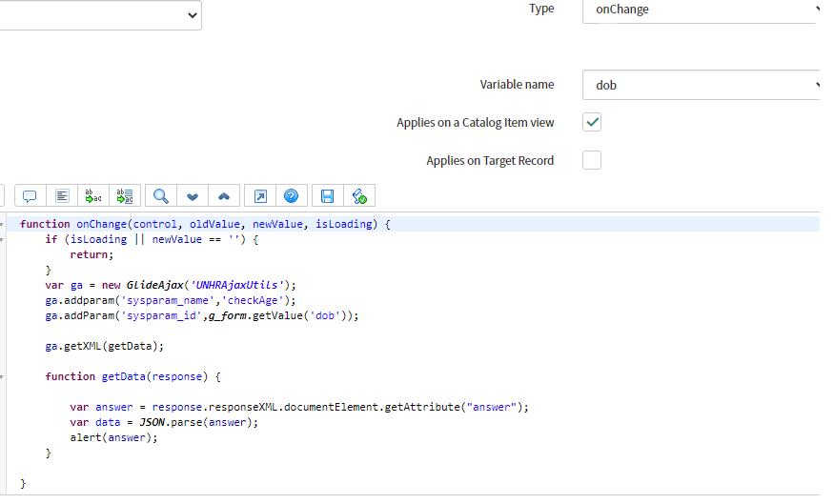This screenshot has width=834, height=504.
Task: Click the format code icon
Action: point(62,196)
